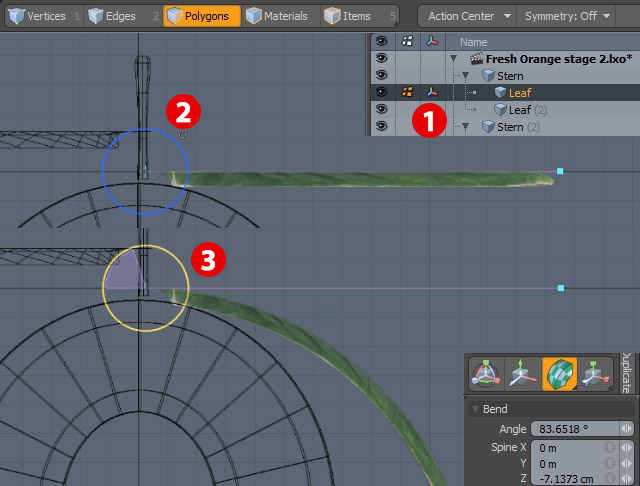Open the Duplicate vertical tab
This screenshot has height=486, width=640.
[x=627, y=372]
